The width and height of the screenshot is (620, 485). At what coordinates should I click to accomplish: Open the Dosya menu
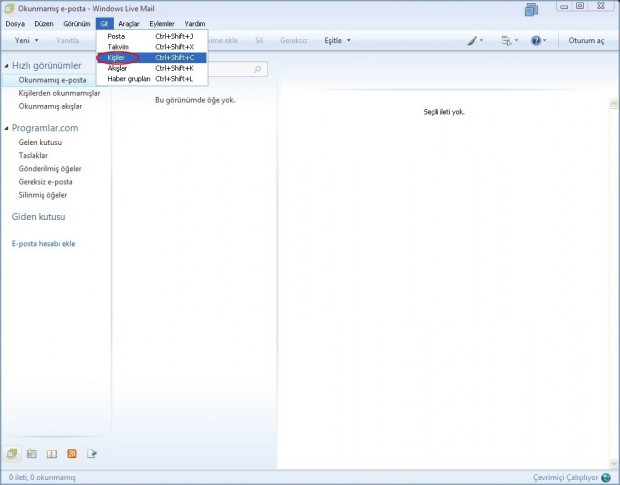15,24
